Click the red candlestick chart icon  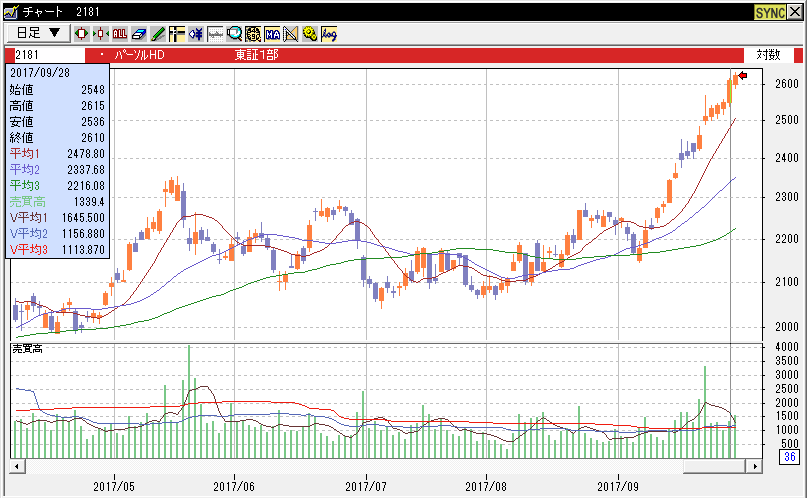coord(82,33)
